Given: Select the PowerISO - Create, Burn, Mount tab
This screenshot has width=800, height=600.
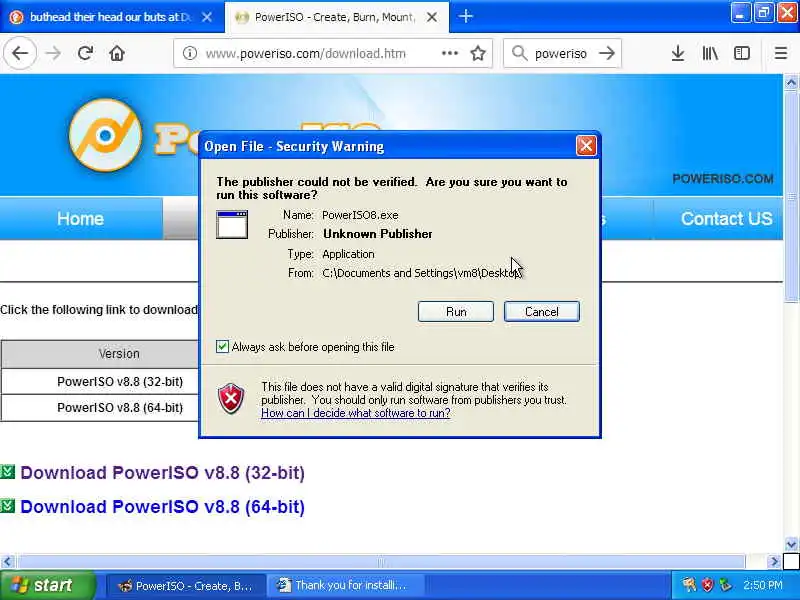Looking at the screenshot, I should click(337, 17).
